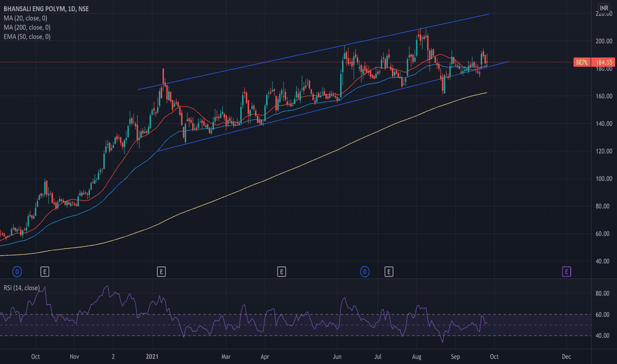Click the 60.00 label on the RSI axis
617x364 pixels.
pyautogui.click(x=602, y=315)
